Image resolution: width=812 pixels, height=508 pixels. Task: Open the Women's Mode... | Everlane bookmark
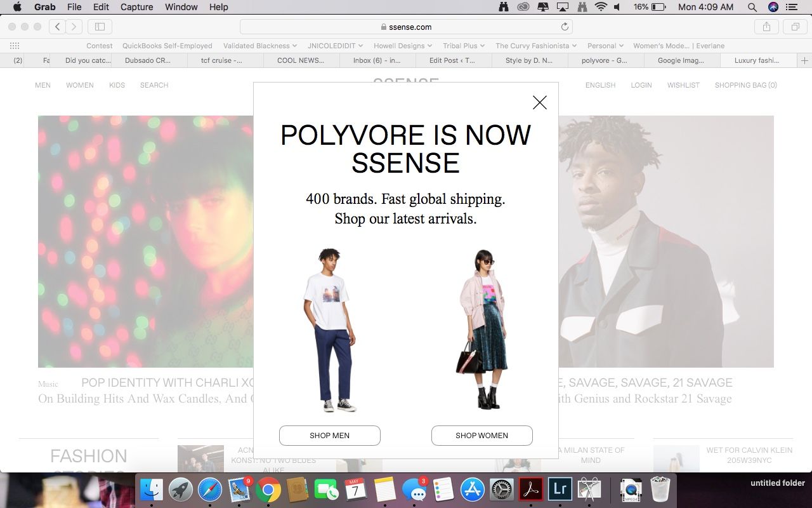pyautogui.click(x=679, y=46)
